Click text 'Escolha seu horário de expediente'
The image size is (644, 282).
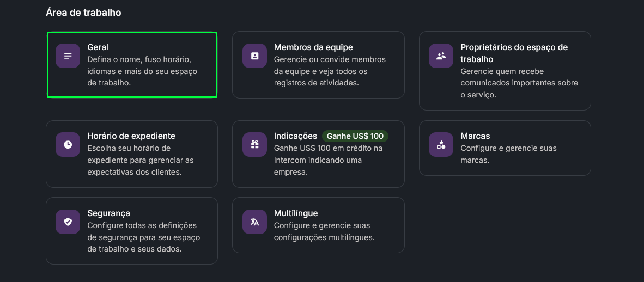click(129, 154)
